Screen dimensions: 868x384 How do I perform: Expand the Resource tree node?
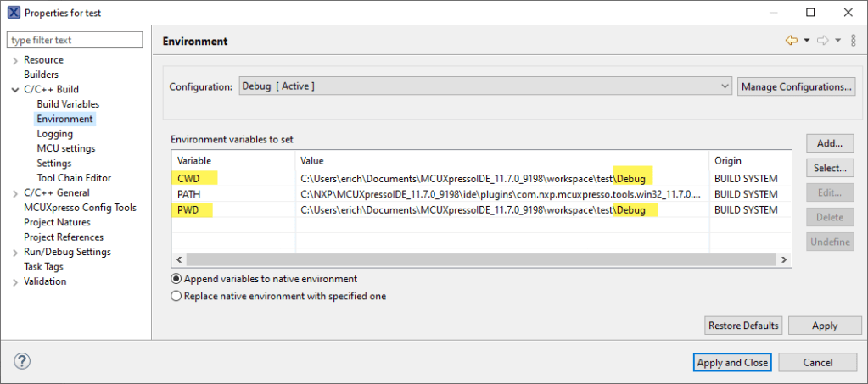pos(15,60)
